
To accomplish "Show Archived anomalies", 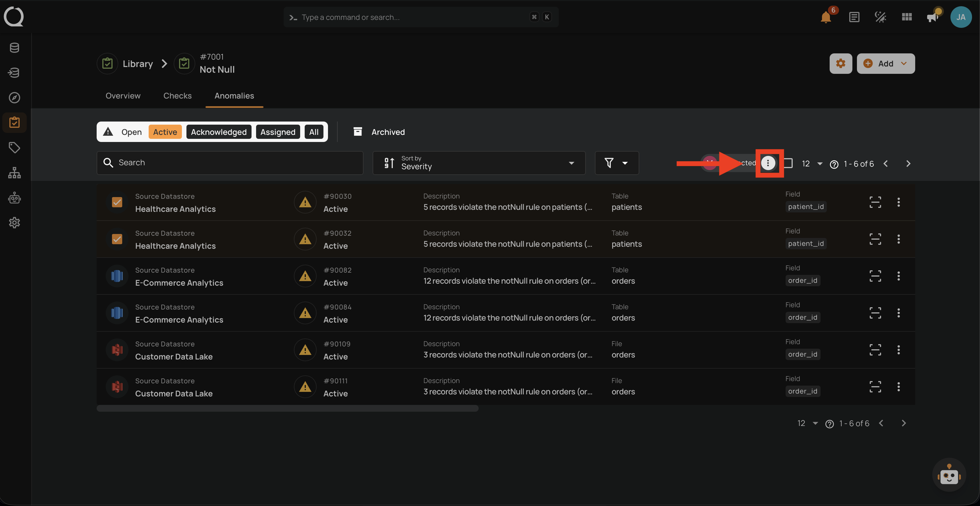I will [x=379, y=132].
